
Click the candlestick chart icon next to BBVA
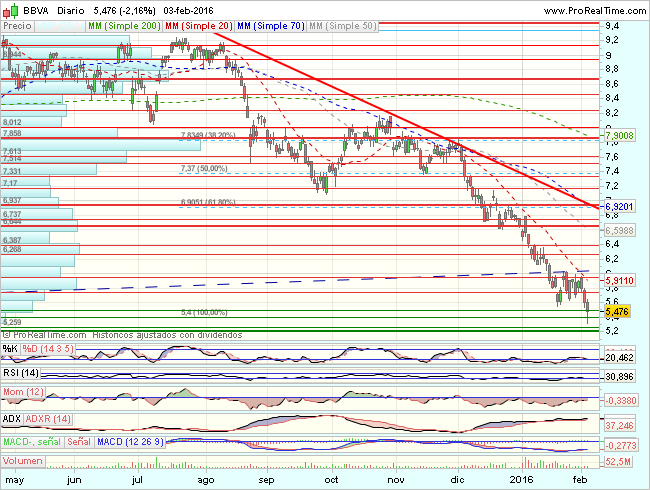pos(11,11)
